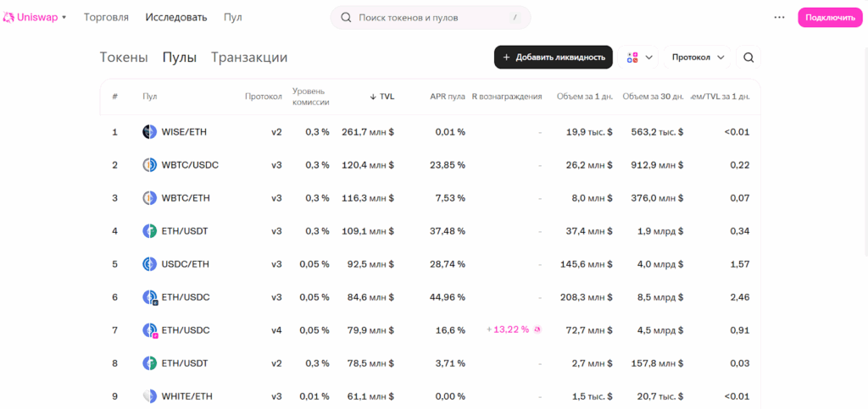Click the WBTC/USDC pool token icon

tap(149, 165)
